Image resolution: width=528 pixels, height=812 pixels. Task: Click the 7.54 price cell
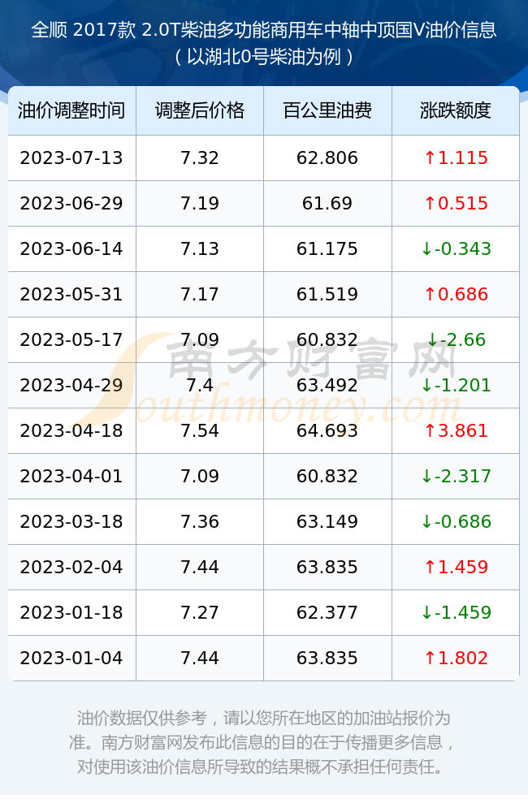click(x=200, y=431)
